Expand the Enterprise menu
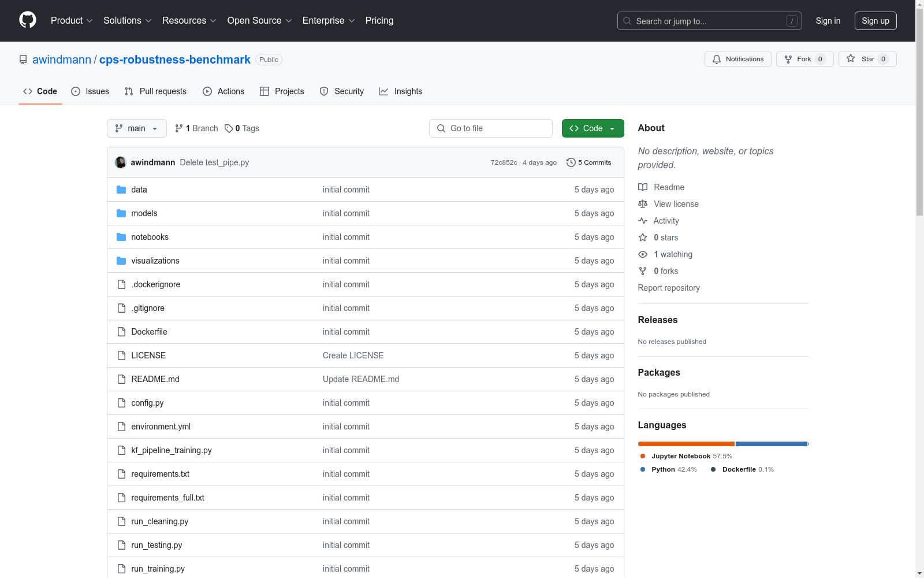 [x=329, y=20]
